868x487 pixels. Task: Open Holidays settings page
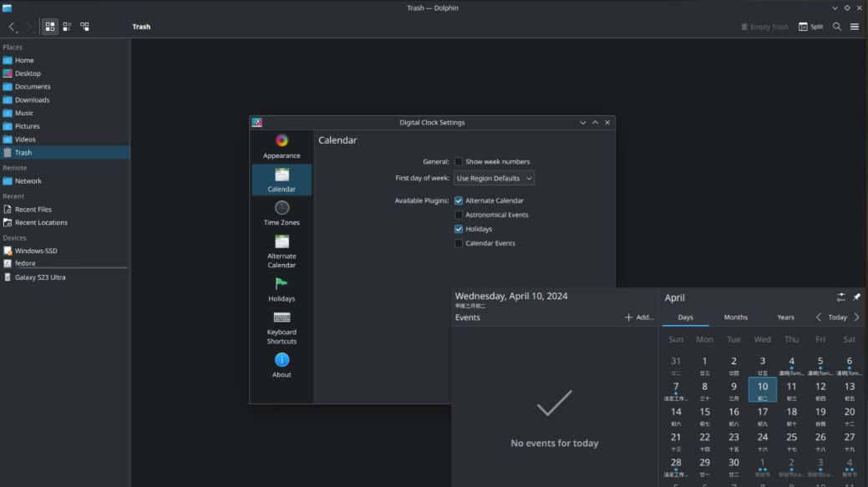282,289
